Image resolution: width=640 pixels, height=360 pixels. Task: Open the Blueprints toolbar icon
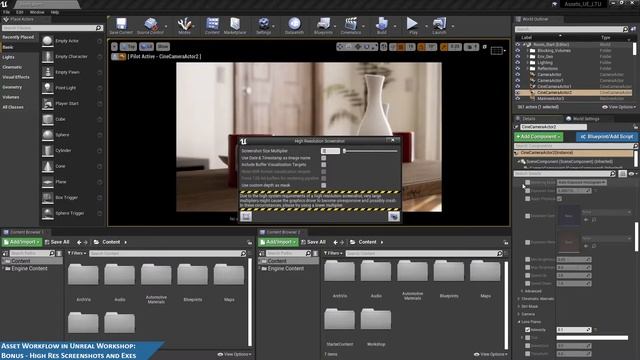[x=323, y=24]
